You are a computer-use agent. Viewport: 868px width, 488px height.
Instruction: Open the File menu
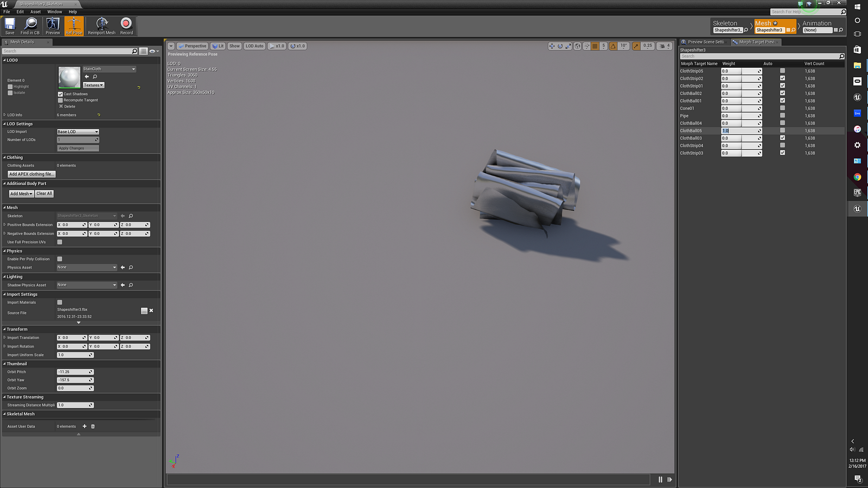tap(7, 11)
